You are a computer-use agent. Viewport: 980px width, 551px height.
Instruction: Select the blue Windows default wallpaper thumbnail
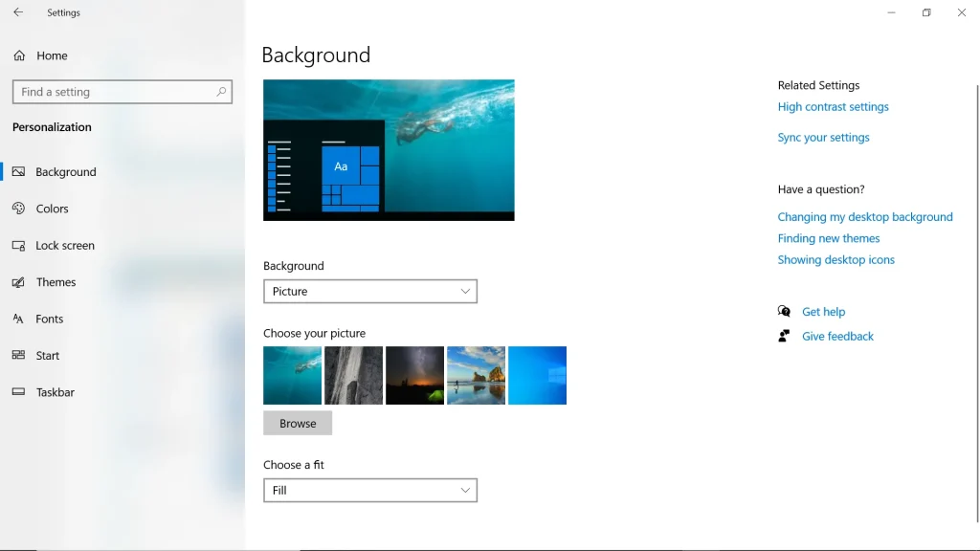(537, 375)
